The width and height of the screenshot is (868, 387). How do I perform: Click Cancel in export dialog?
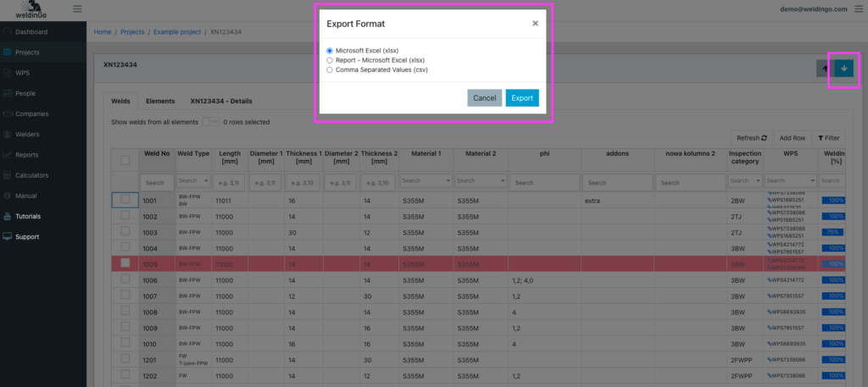tap(484, 98)
